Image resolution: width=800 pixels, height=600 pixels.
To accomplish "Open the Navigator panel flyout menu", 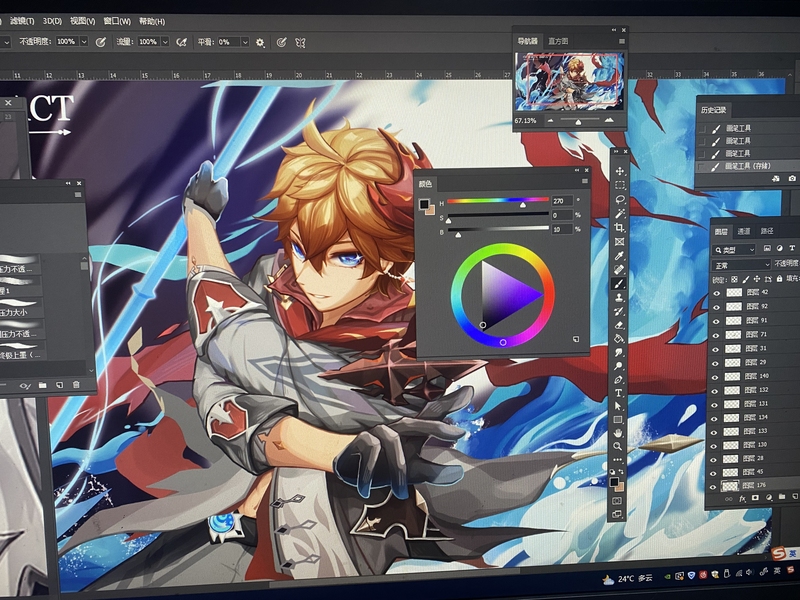I will coord(621,41).
